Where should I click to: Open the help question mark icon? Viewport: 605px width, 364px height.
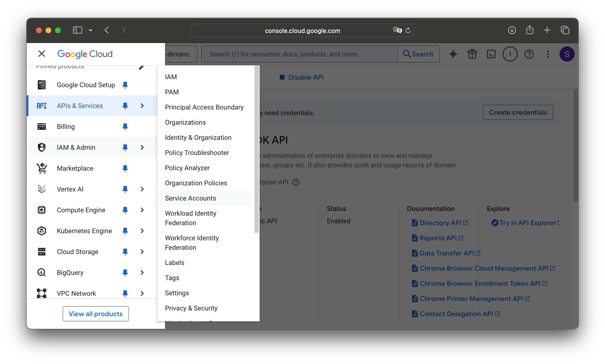[x=529, y=54]
